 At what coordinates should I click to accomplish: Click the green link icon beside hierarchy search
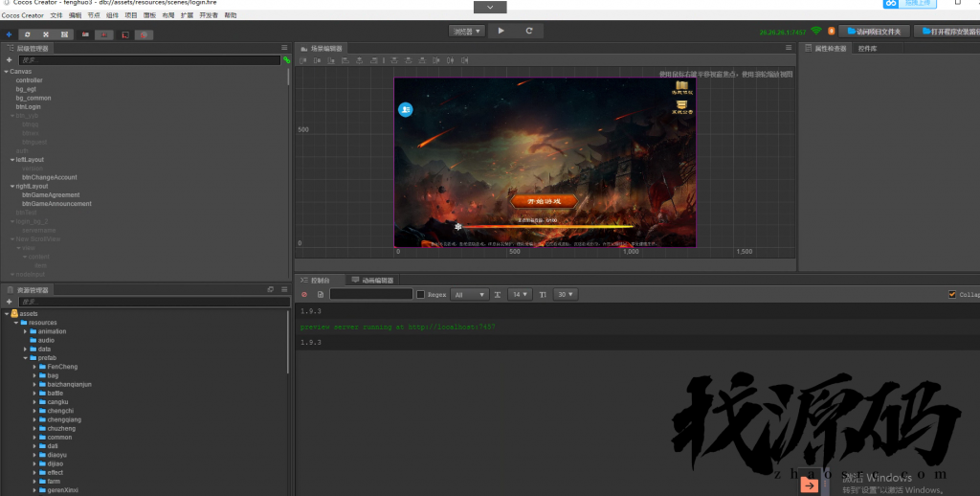(x=286, y=60)
